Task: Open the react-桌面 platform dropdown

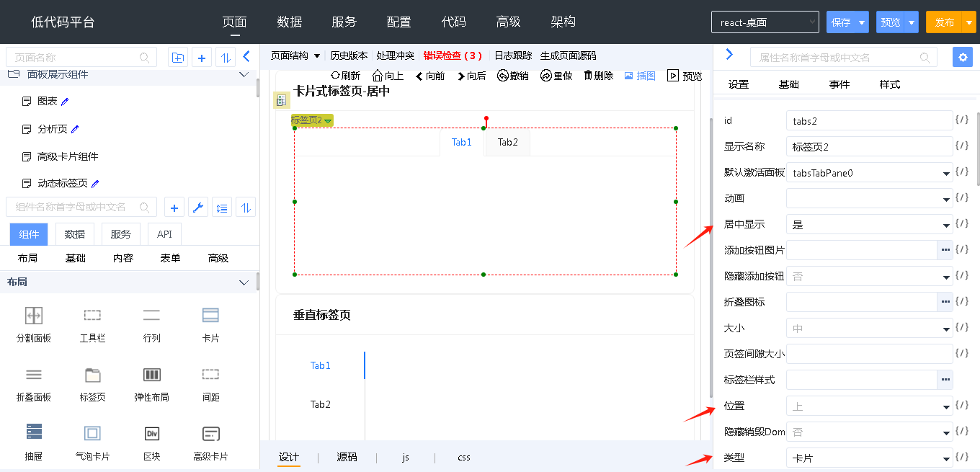Action: point(765,22)
